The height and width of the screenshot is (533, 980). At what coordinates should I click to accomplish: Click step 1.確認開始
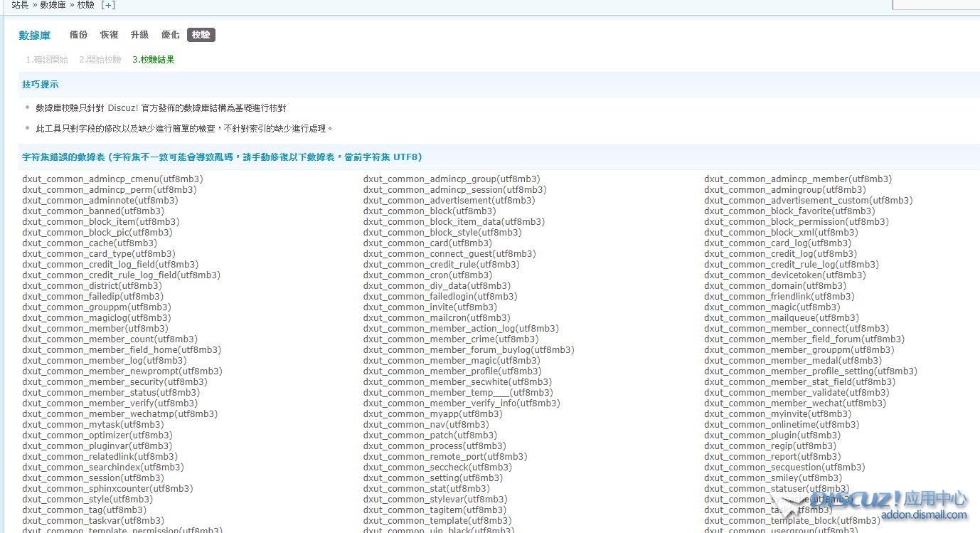47,60
